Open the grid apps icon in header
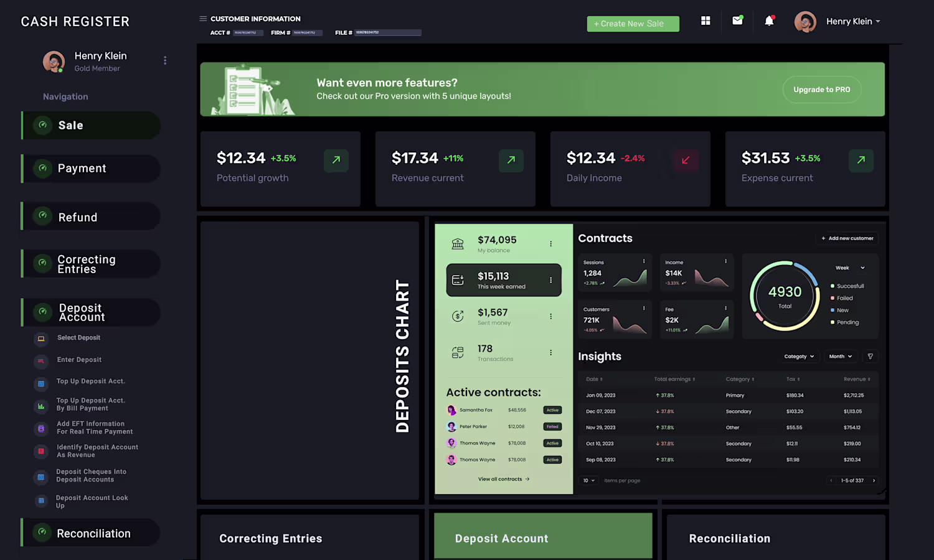 point(705,21)
